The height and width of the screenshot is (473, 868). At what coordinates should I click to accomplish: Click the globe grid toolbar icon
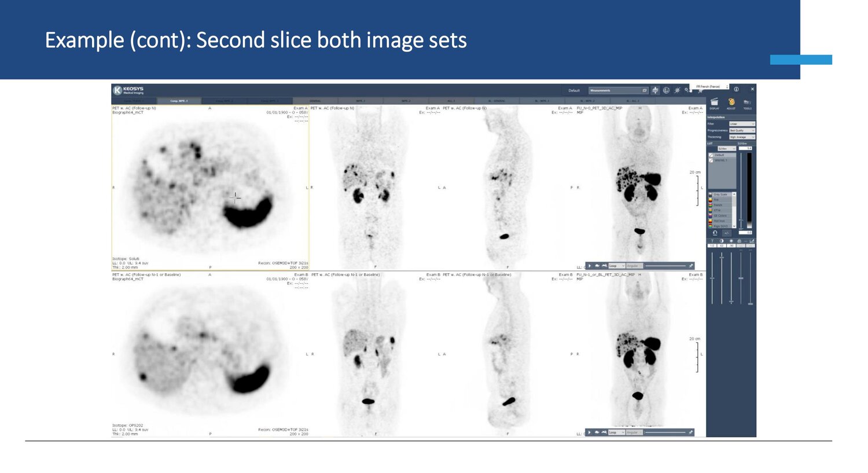pyautogui.click(x=666, y=90)
